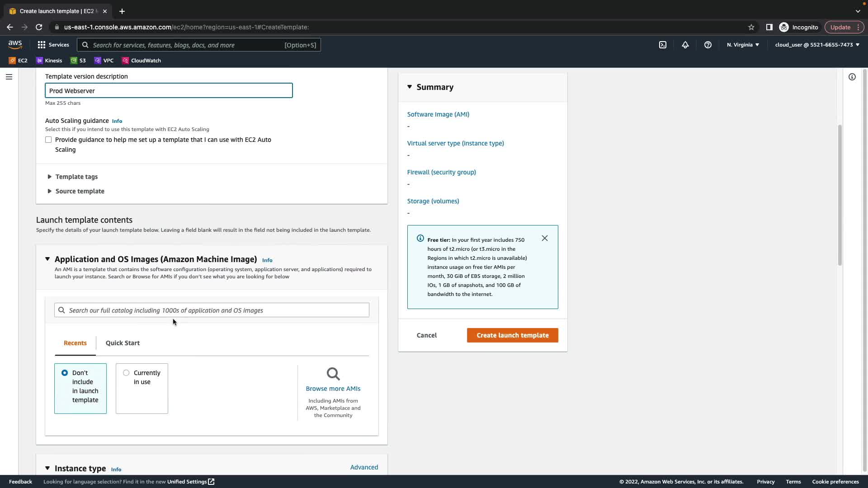The image size is (868, 488).
Task: Open the info panel icon at right
Action: [x=852, y=77]
